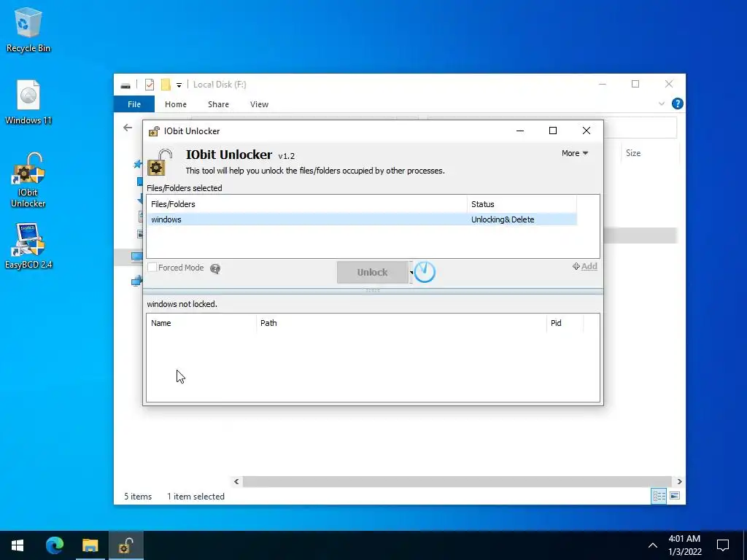Image resolution: width=747 pixels, height=560 pixels.
Task: Sort by Files/Folders column header
Action: (307, 204)
